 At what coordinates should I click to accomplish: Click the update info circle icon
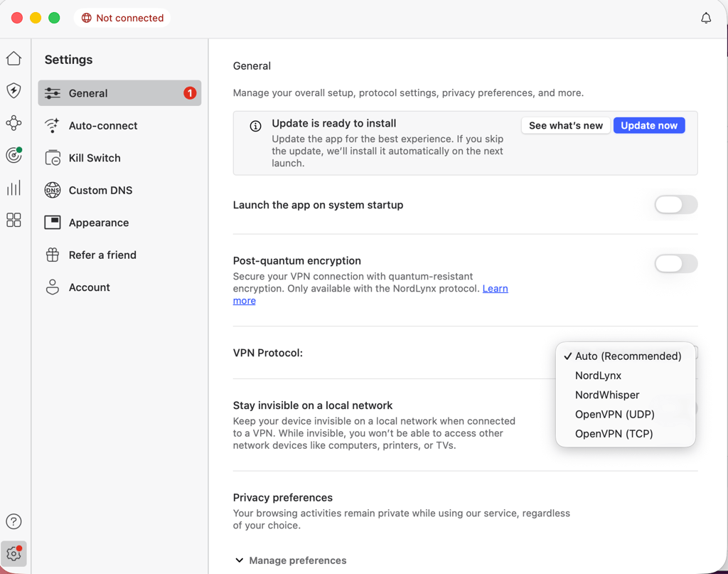point(255,126)
